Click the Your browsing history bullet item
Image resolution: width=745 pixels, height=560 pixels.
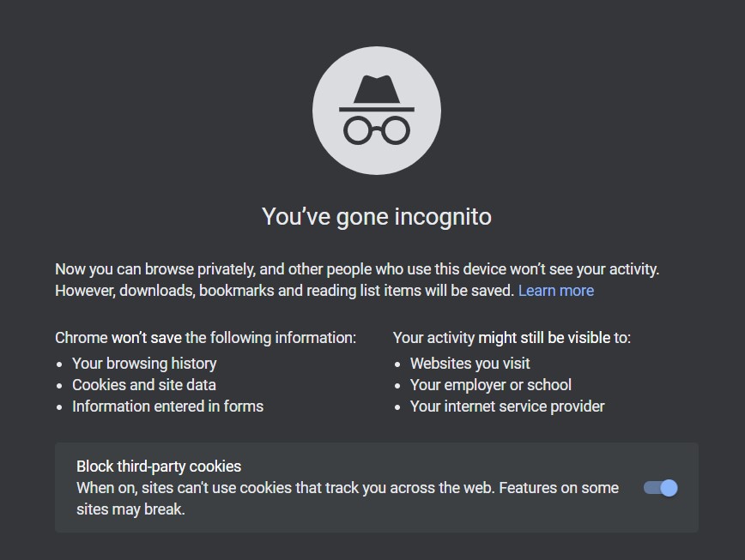pos(144,364)
